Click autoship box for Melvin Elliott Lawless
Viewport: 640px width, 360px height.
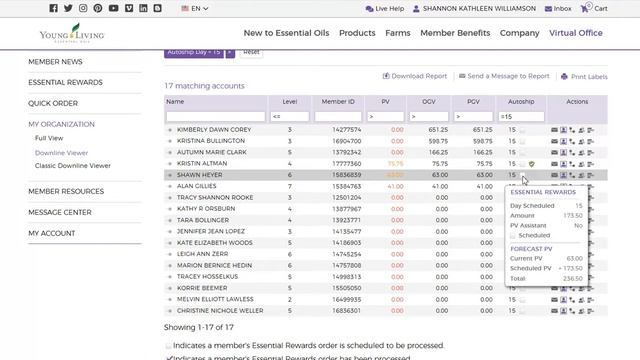522,300
